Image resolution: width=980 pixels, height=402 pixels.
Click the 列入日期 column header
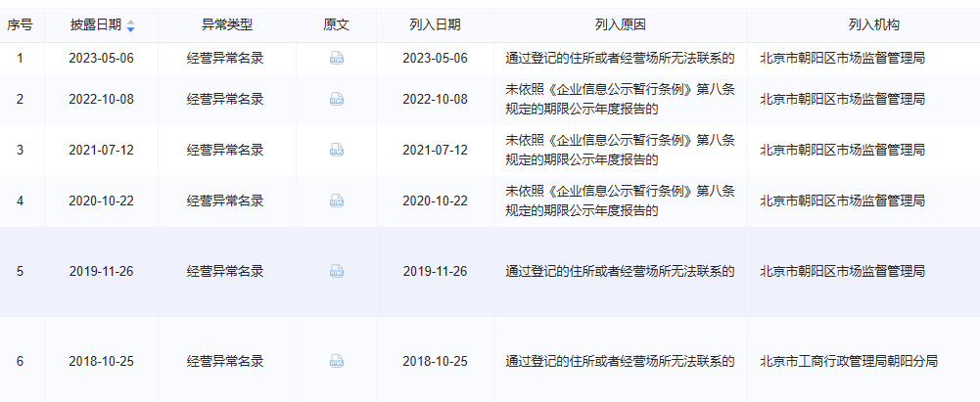(x=435, y=25)
